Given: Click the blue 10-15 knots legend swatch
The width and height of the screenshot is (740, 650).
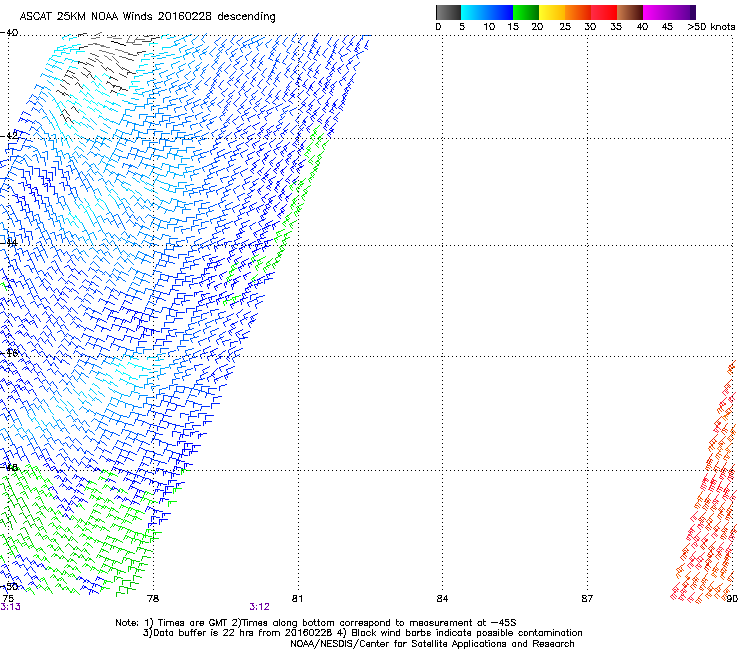Looking at the screenshot, I should coord(500,12).
